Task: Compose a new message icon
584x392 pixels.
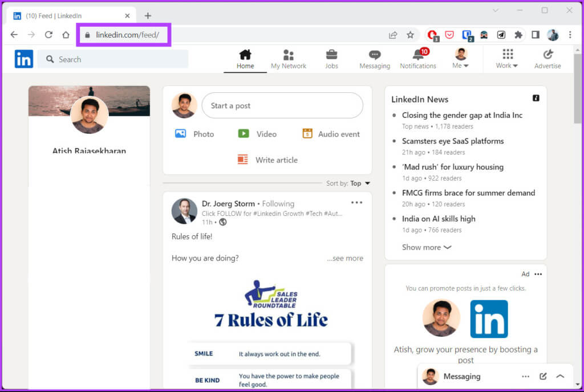Action: (x=543, y=377)
